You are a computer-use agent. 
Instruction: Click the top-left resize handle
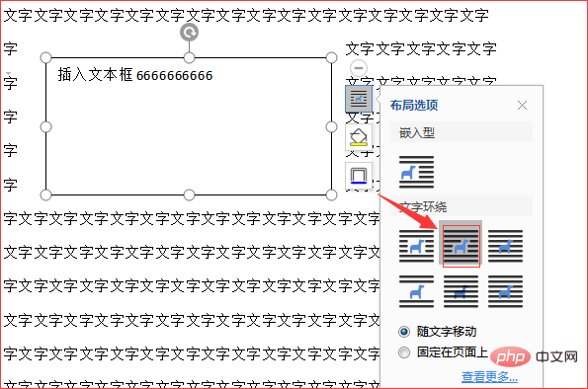pyautogui.click(x=45, y=57)
